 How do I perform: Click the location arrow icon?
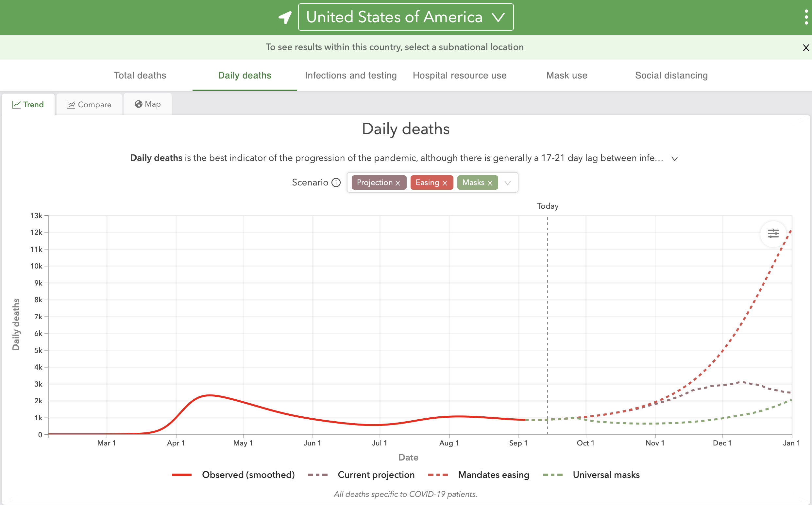[x=285, y=17]
